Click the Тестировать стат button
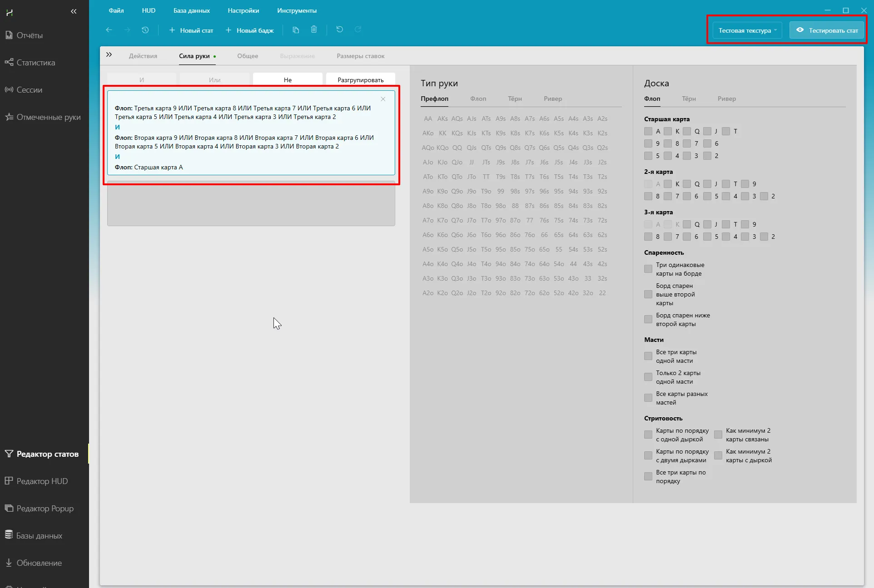 [827, 30]
